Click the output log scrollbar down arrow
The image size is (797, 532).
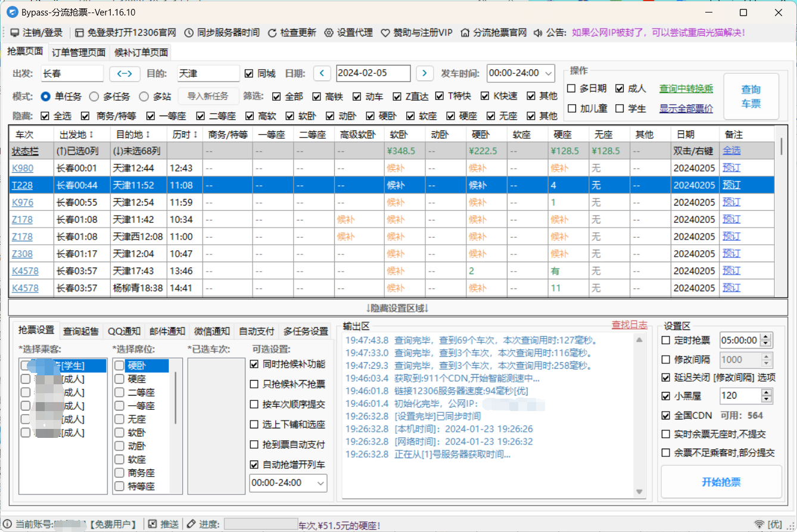click(640, 491)
